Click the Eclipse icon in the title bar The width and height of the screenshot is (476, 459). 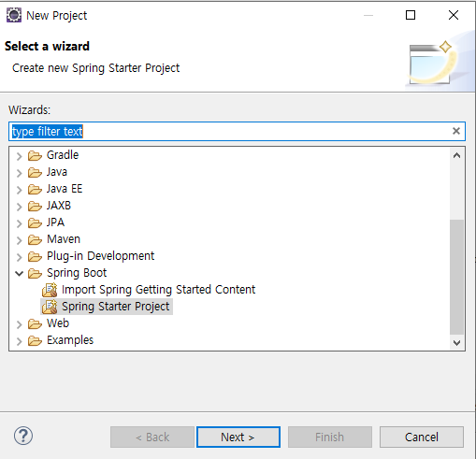tap(14, 15)
